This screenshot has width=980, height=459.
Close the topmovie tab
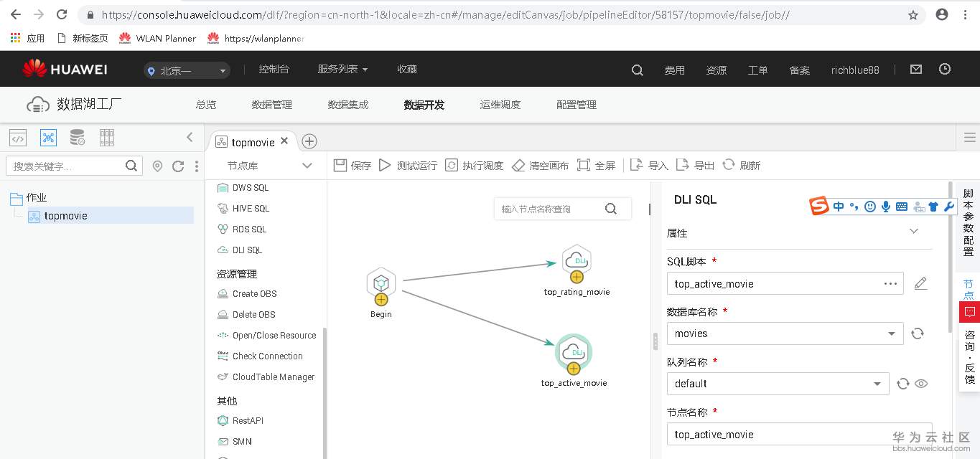click(284, 141)
